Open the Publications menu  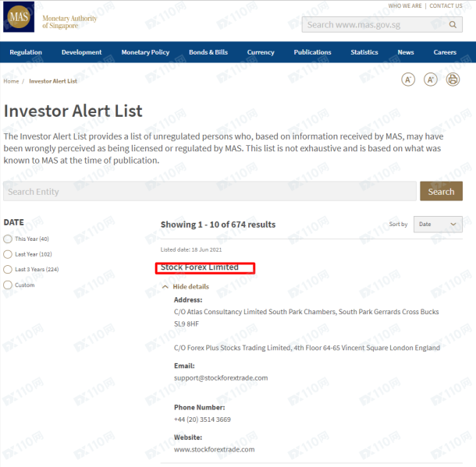click(312, 52)
